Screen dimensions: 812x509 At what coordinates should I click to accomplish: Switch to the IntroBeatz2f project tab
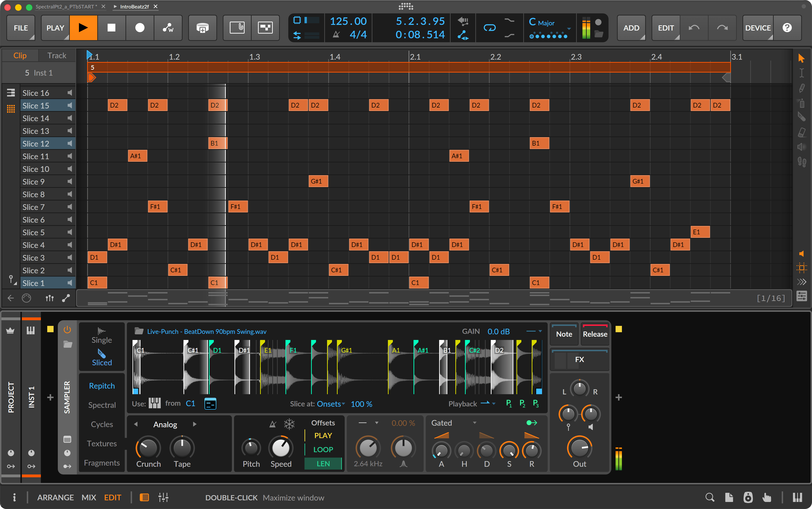point(134,6)
